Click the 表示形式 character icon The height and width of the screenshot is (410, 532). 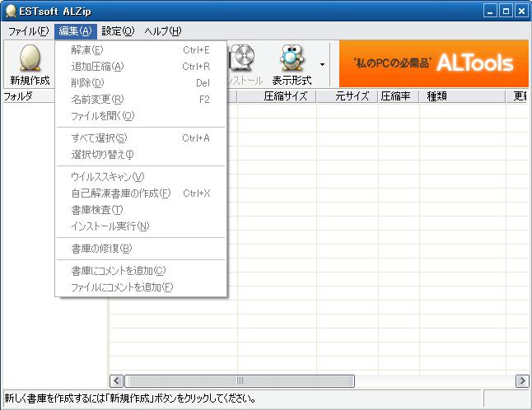292,58
